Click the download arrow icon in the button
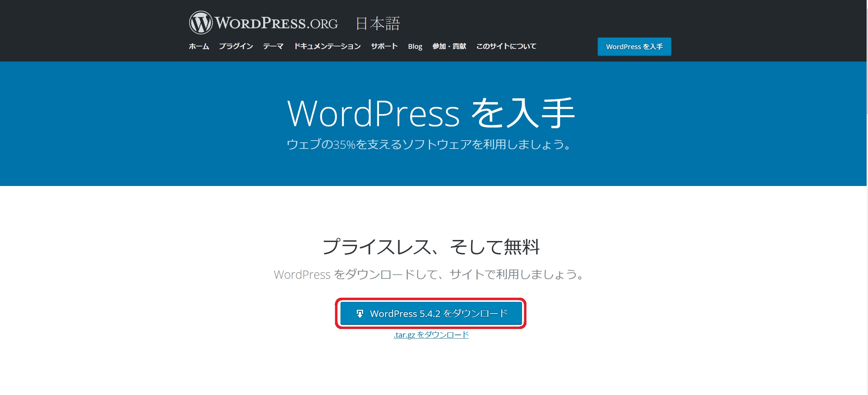 click(x=360, y=314)
